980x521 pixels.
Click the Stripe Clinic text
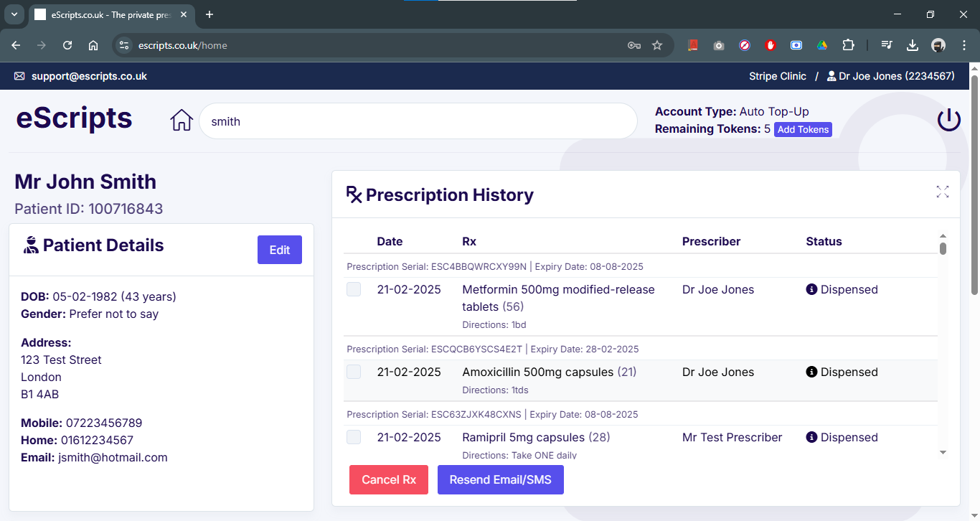point(778,76)
